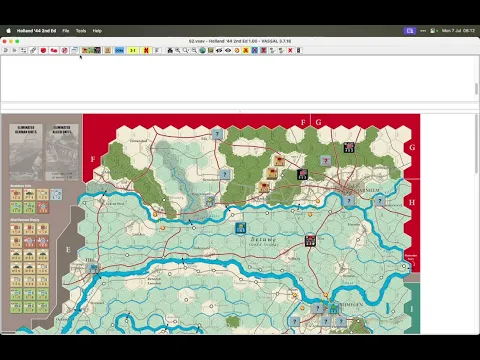Open the Tools menu
The image size is (480, 360).
tap(81, 31)
